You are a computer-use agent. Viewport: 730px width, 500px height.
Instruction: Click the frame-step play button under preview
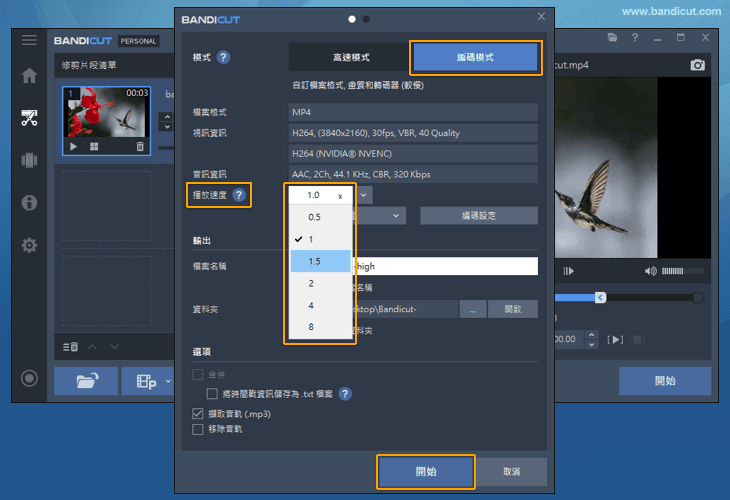click(568, 271)
